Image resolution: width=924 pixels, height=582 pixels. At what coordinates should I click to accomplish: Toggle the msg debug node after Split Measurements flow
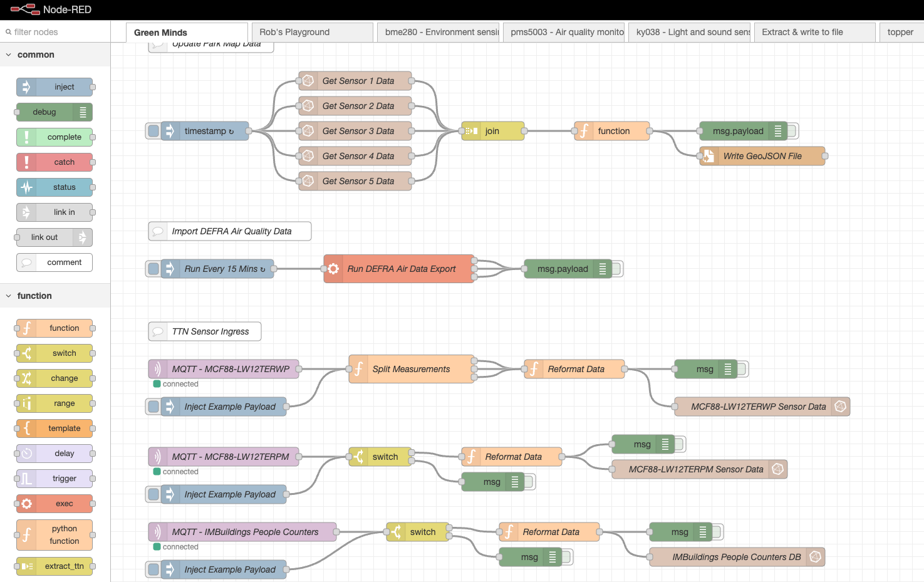(x=742, y=369)
